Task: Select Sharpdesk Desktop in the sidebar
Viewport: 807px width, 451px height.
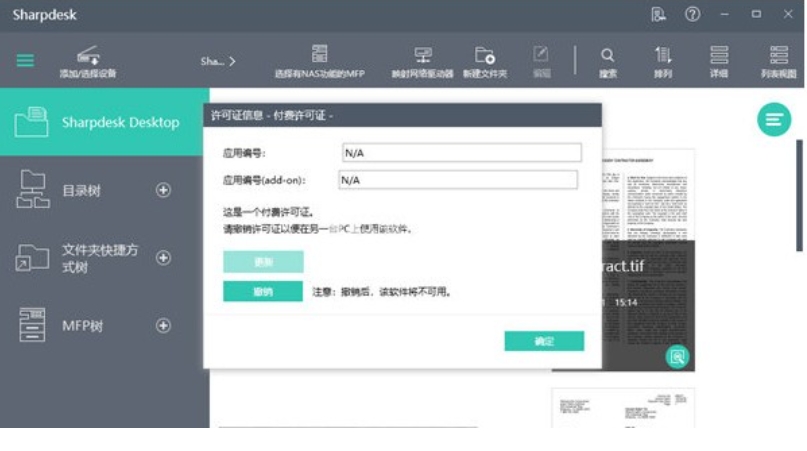Action: tap(104, 122)
